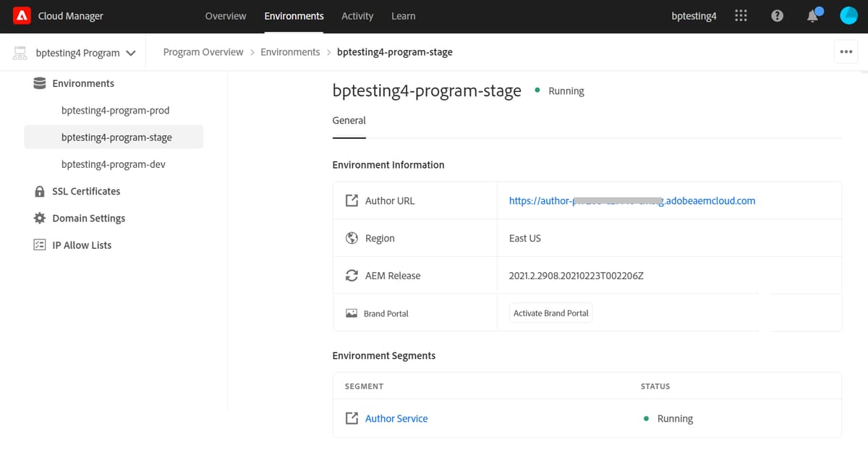Screen dimensions: 868x463
Task: Open the ellipsis more actions menu
Action: click(846, 51)
